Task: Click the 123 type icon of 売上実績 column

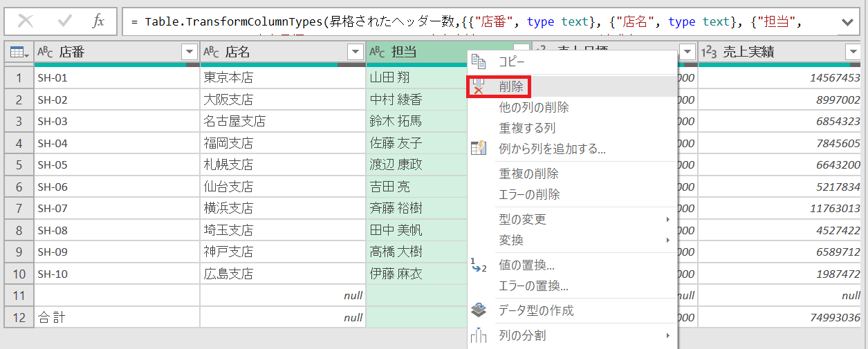Action: pos(709,52)
